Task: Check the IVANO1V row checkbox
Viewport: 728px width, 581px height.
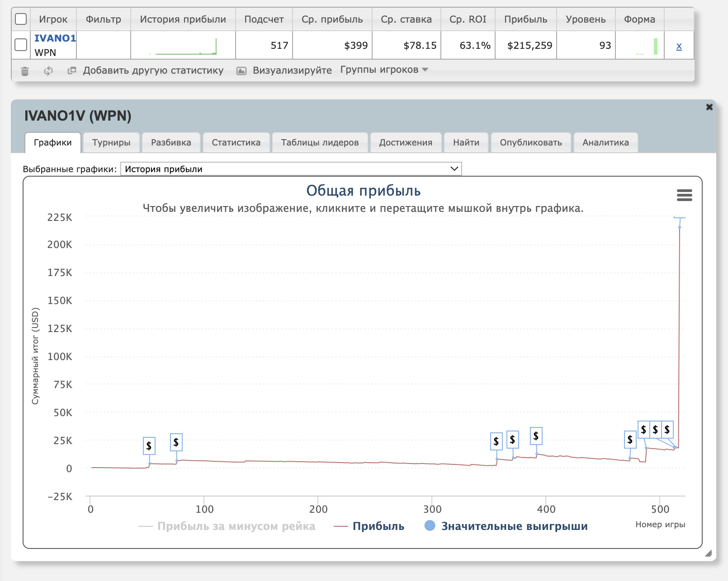Action: click(x=21, y=45)
